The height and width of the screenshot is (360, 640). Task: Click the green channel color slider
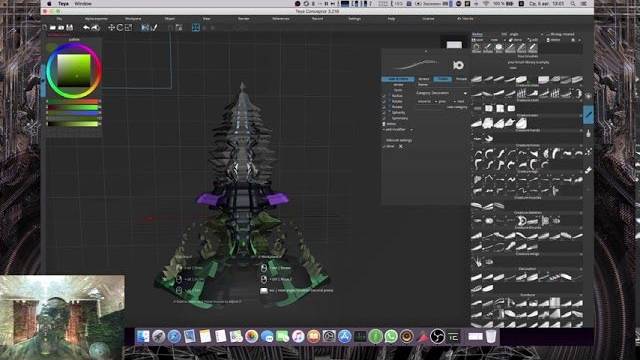(73, 107)
